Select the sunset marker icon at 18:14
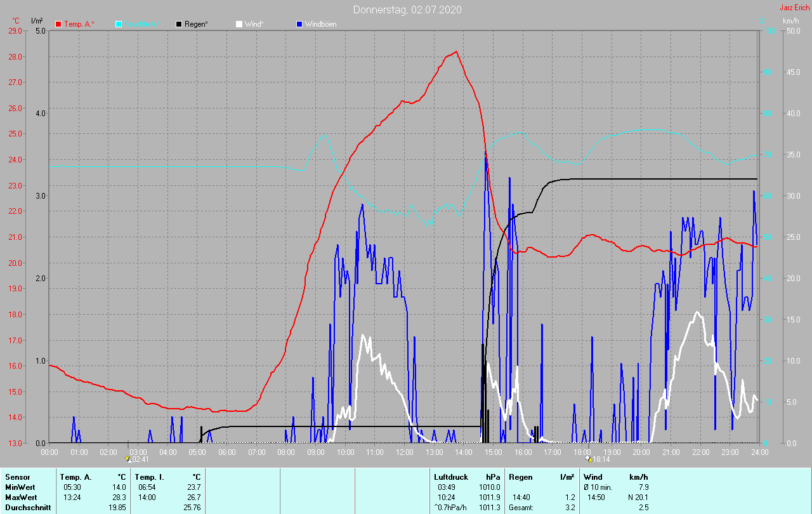The image size is (812, 514). pos(589,459)
